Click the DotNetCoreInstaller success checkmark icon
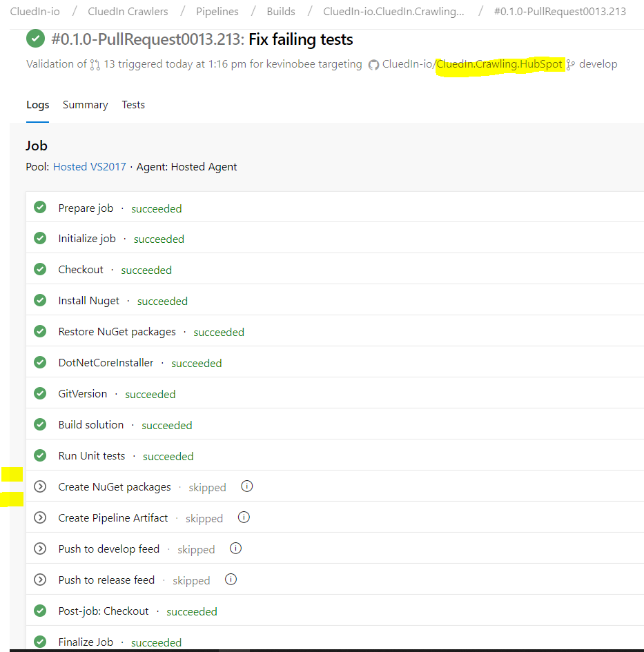 pos(40,362)
